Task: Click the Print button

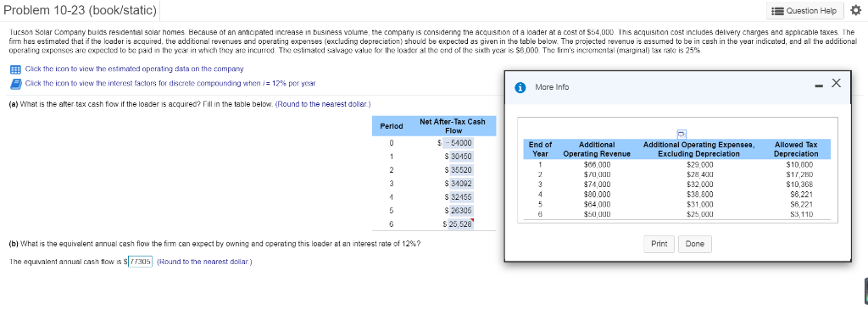Action: (x=659, y=244)
